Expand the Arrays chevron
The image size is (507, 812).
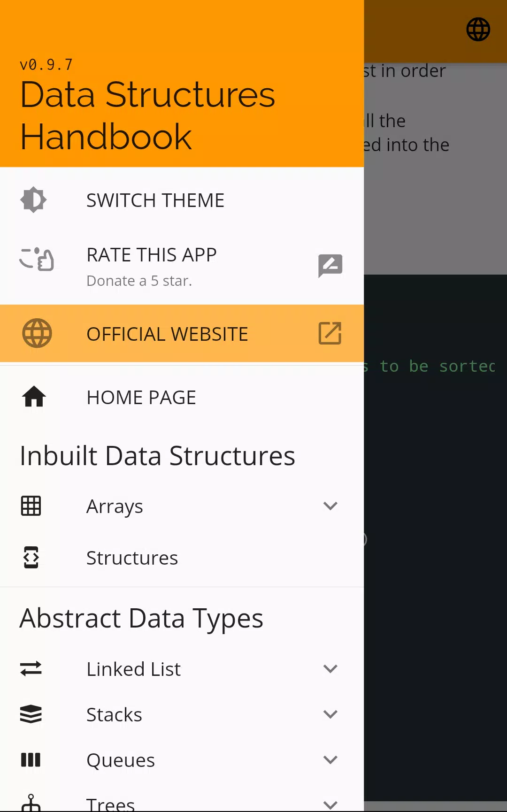(330, 506)
